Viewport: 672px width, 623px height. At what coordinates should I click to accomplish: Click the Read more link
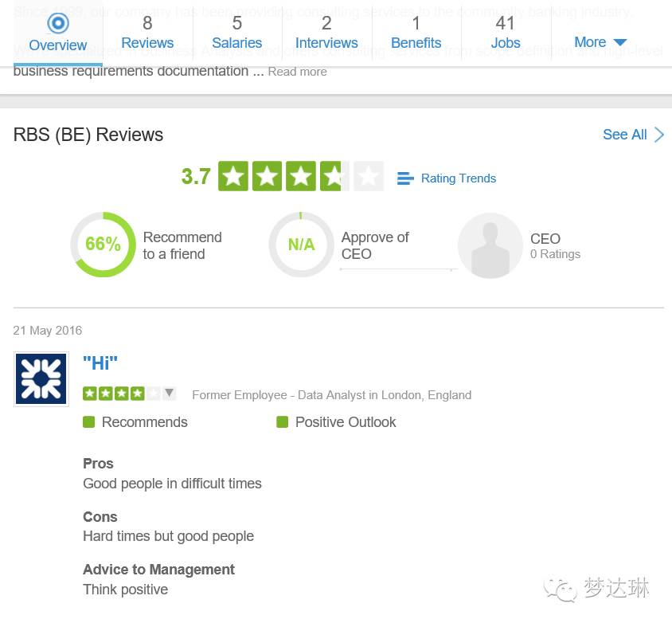click(x=298, y=72)
